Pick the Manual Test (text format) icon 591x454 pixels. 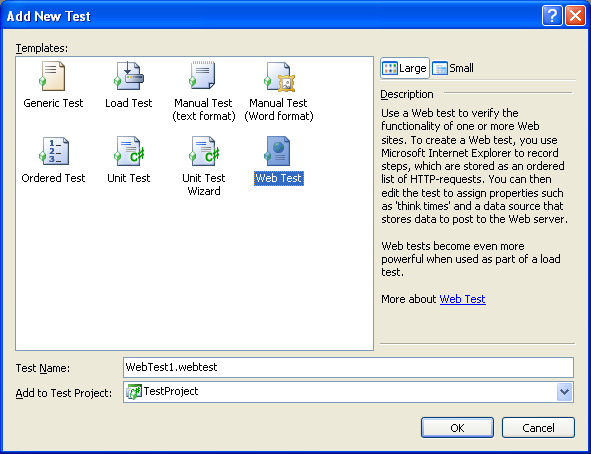pos(203,75)
